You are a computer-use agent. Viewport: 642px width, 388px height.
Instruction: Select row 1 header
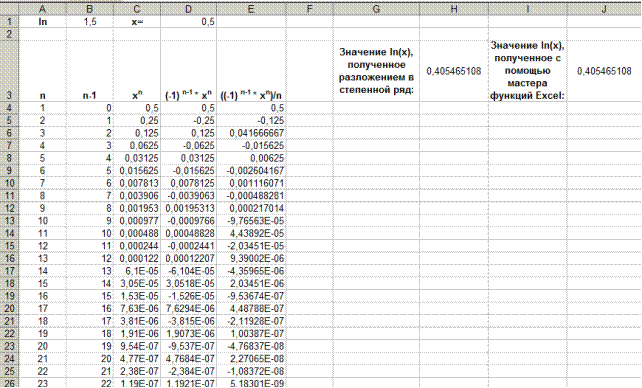pos(9,22)
